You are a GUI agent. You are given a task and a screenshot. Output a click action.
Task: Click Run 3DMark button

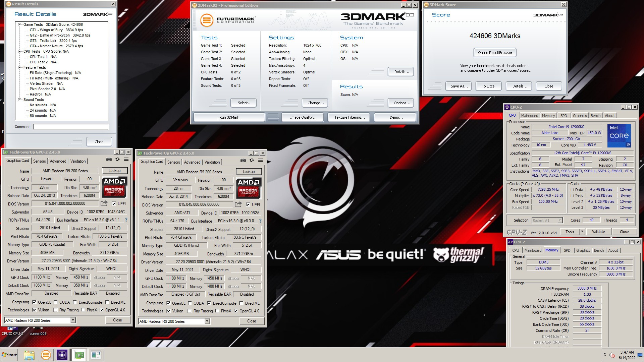pyautogui.click(x=229, y=117)
